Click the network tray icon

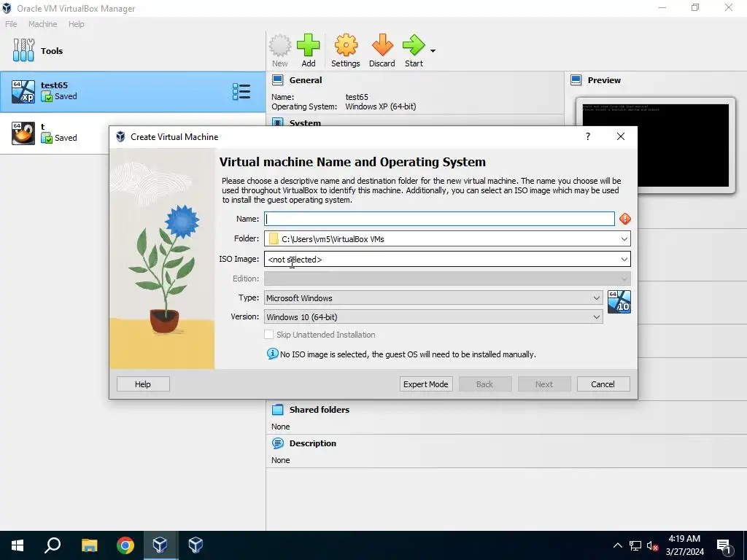635,545
